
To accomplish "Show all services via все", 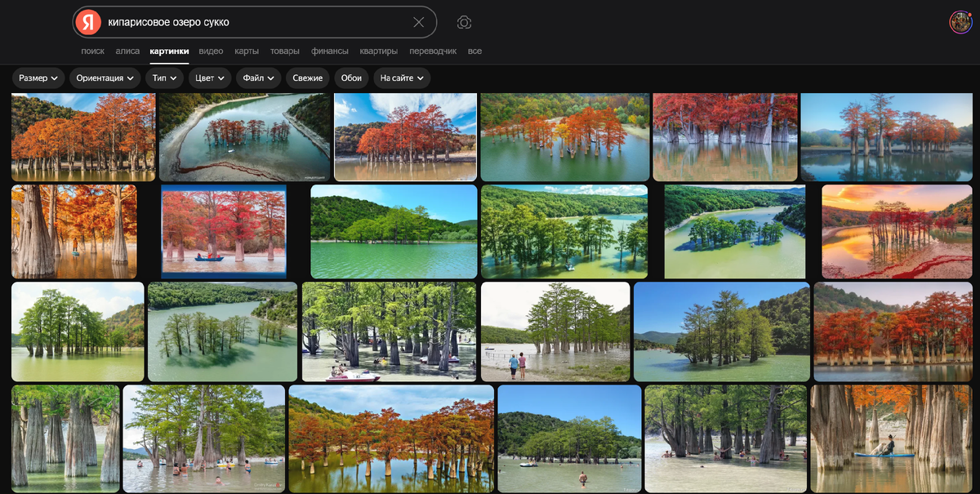I will tap(474, 51).
